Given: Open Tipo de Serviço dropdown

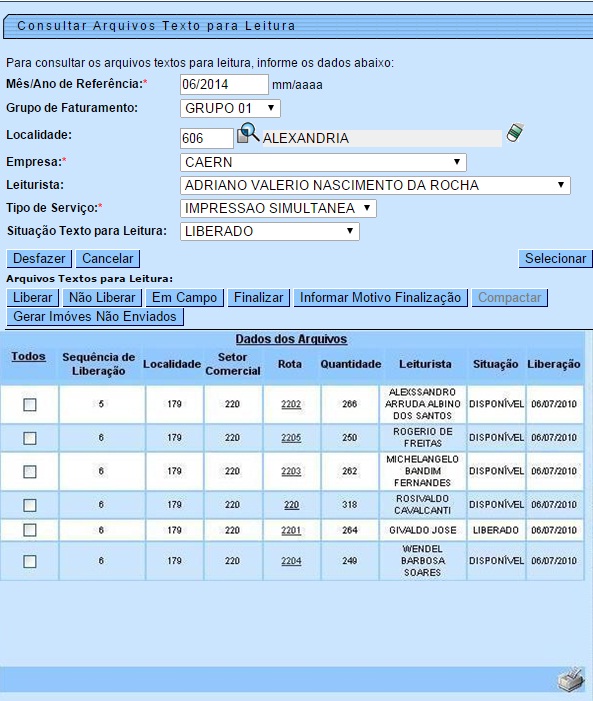Looking at the screenshot, I should click(278, 208).
